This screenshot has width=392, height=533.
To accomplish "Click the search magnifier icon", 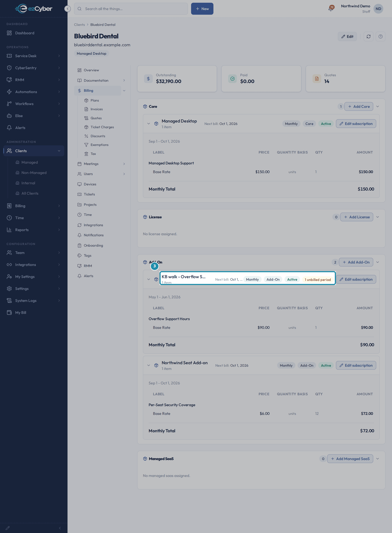I will coord(80,9).
